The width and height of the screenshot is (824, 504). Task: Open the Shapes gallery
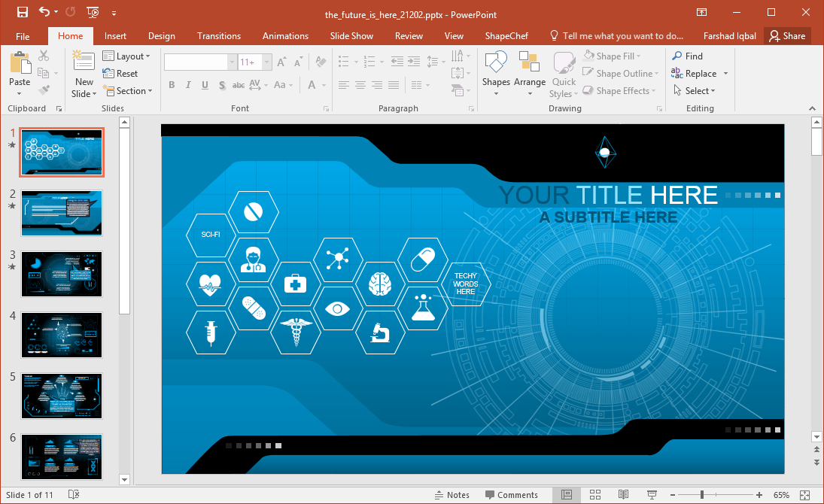click(x=496, y=74)
